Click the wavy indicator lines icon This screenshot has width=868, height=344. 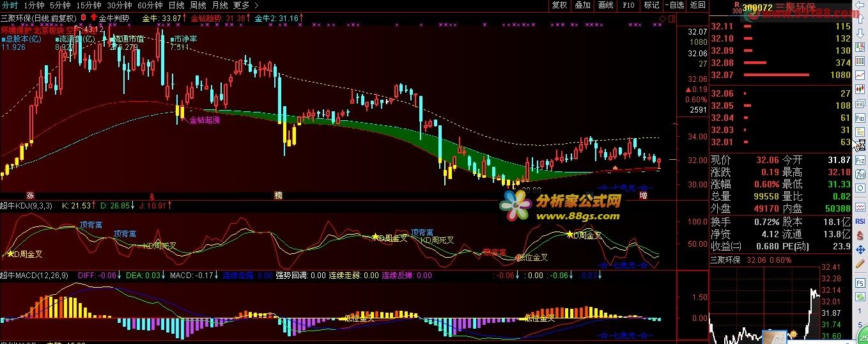click(x=860, y=207)
